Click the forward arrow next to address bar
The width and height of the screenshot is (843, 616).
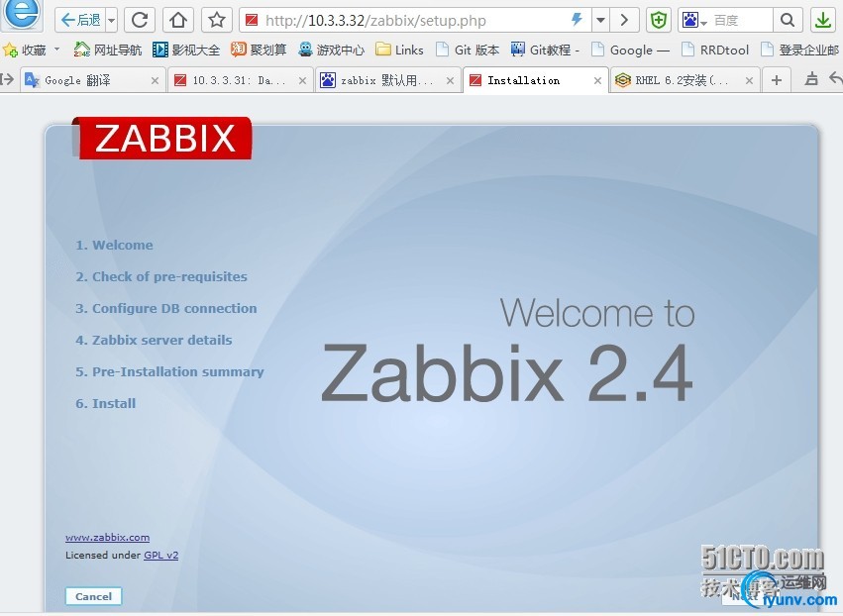624,21
